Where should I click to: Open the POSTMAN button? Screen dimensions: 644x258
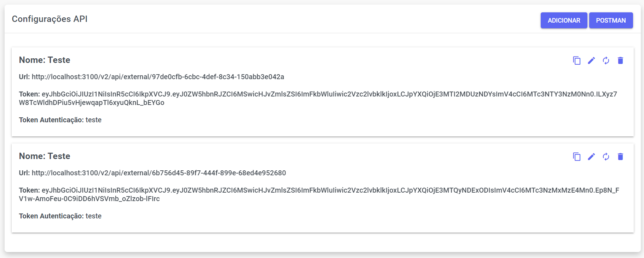pyautogui.click(x=611, y=20)
